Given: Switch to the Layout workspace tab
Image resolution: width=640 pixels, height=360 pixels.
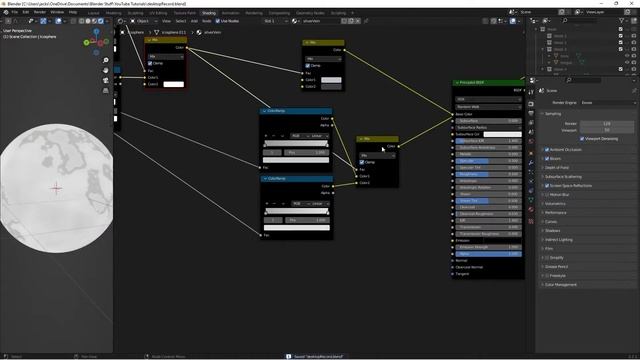Looking at the screenshot, I should pos(93,13).
